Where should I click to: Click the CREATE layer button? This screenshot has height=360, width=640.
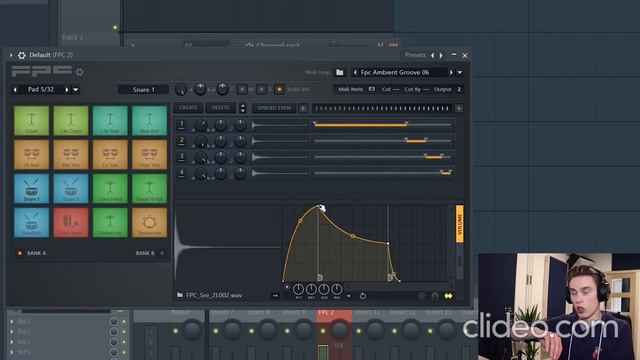pos(188,108)
